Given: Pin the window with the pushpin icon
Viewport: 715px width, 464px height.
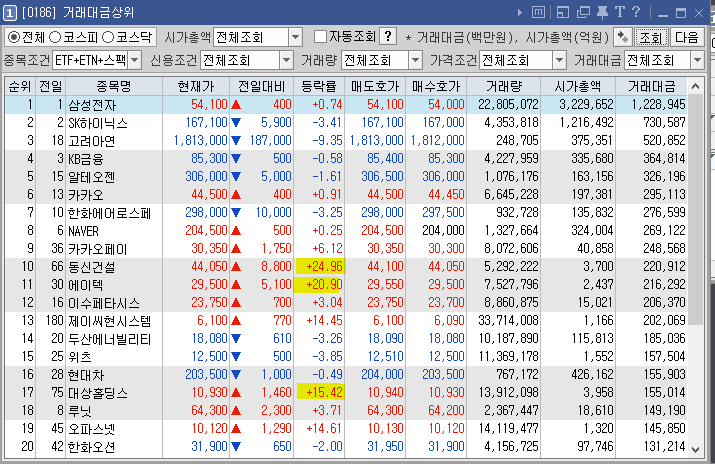Looking at the screenshot, I should tap(602, 12).
